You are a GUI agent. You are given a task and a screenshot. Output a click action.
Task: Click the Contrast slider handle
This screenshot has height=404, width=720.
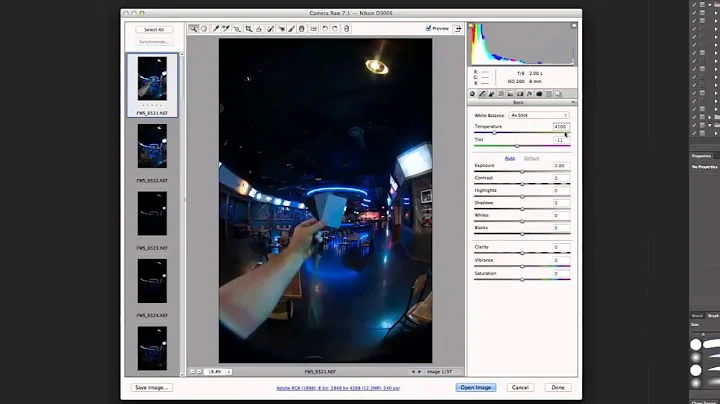pyautogui.click(x=522, y=184)
